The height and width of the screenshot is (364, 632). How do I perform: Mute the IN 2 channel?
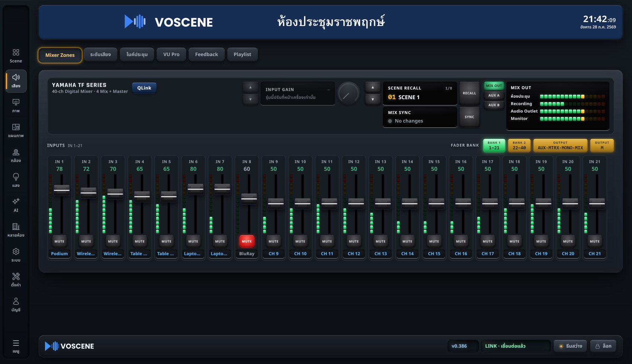point(86,241)
